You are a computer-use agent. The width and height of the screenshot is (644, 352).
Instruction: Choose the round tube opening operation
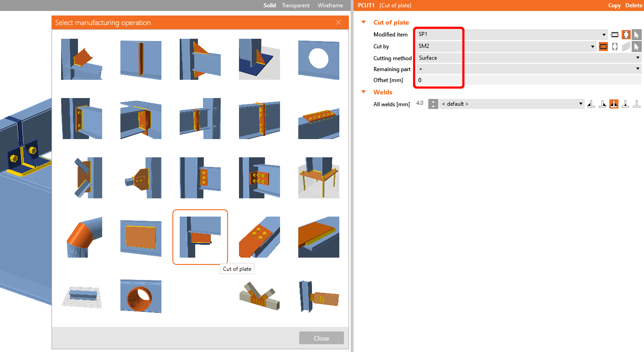click(x=141, y=296)
